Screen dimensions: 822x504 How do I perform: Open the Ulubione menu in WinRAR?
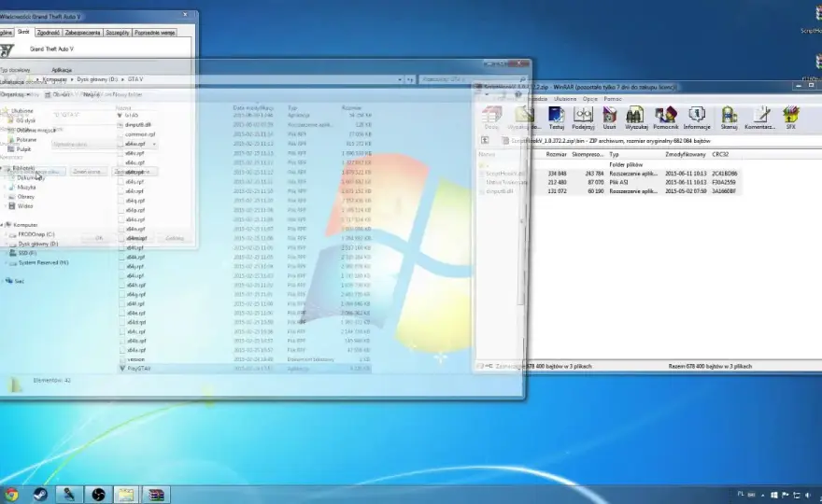pyautogui.click(x=565, y=99)
